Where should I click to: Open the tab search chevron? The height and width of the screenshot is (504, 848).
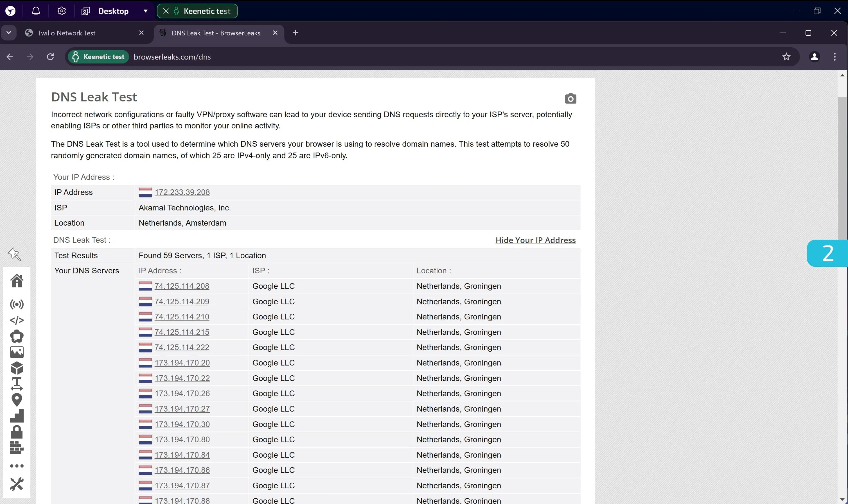(9, 33)
